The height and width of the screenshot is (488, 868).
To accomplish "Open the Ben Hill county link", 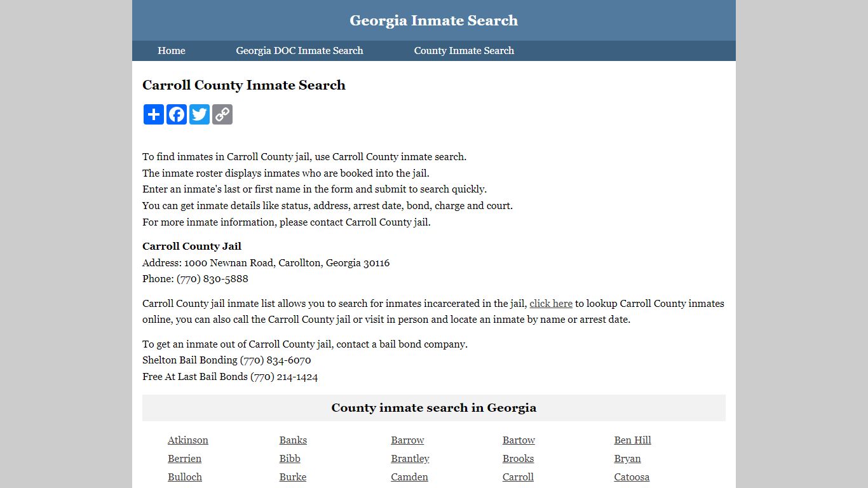I will pyautogui.click(x=632, y=440).
